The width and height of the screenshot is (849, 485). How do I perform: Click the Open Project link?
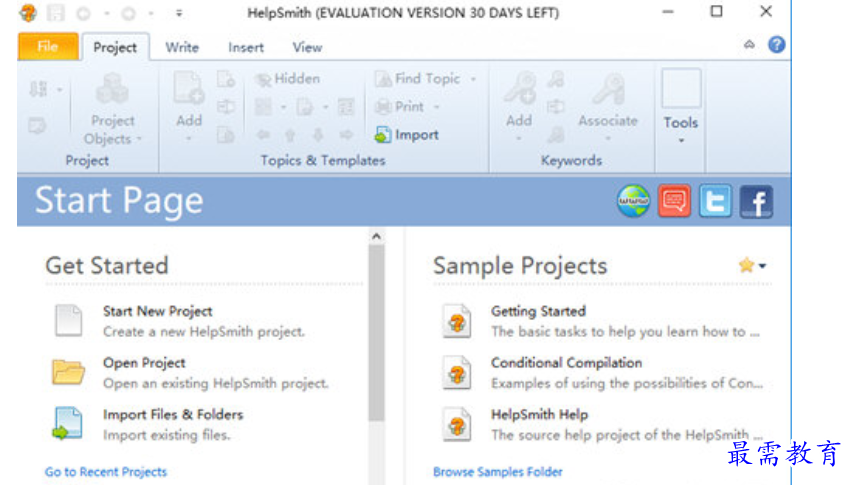point(144,363)
